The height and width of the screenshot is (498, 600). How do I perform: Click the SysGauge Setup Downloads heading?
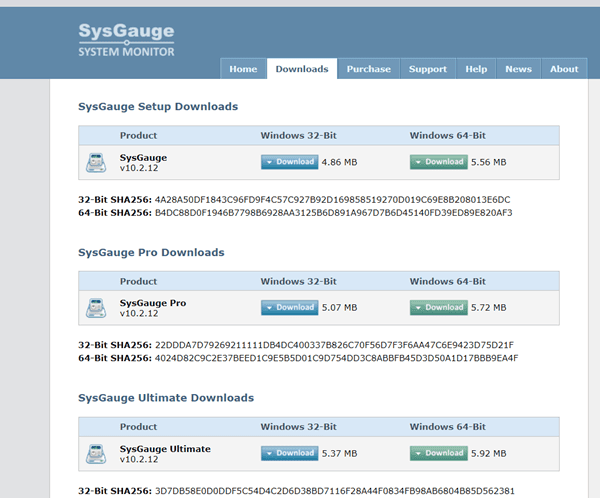coord(158,106)
